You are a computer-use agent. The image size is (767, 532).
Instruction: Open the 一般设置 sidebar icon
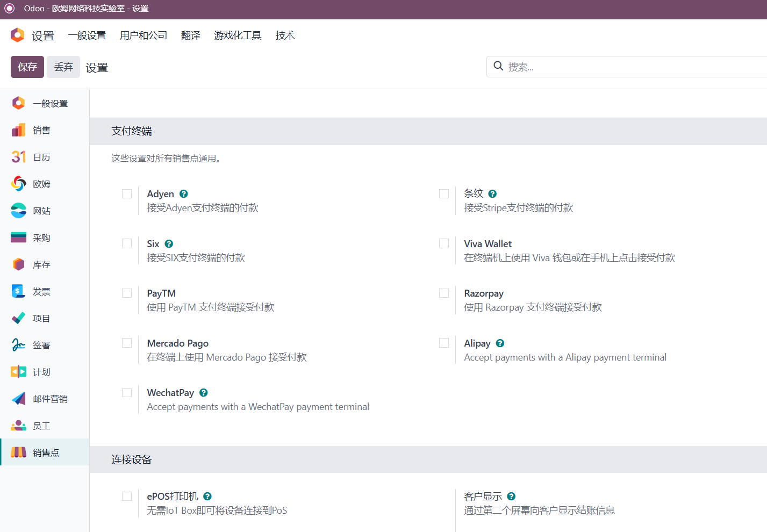coord(18,103)
